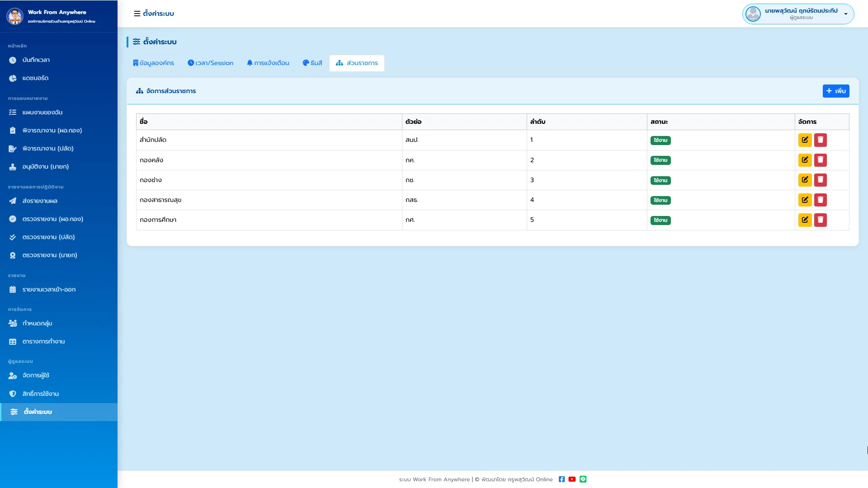Image resolution: width=868 pixels, height=488 pixels.
Task: Select the ส่วนราชการ tab
Action: (357, 63)
